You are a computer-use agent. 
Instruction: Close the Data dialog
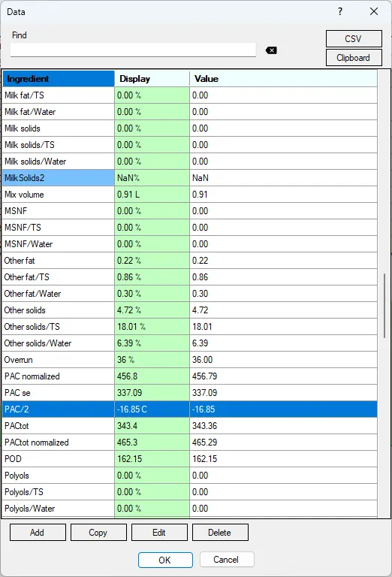[x=374, y=11]
